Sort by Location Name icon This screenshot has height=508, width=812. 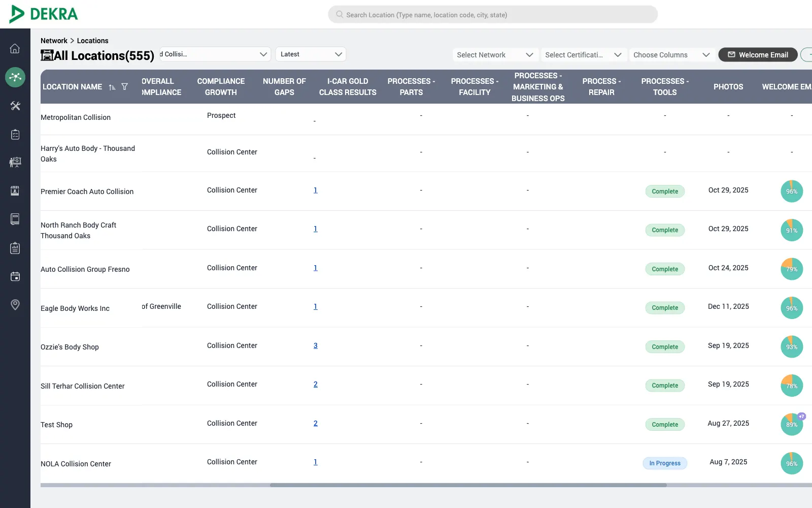[112, 87]
